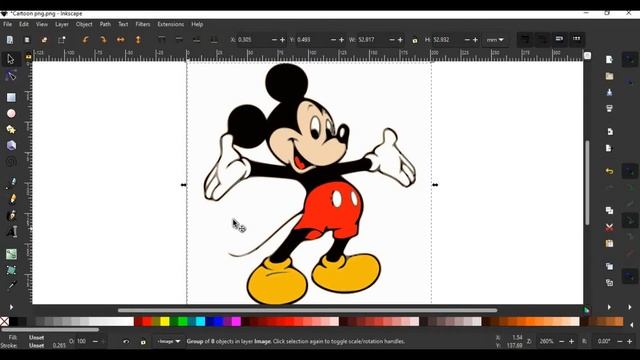Choose the Mesh gradient tool

[x=11, y=270]
